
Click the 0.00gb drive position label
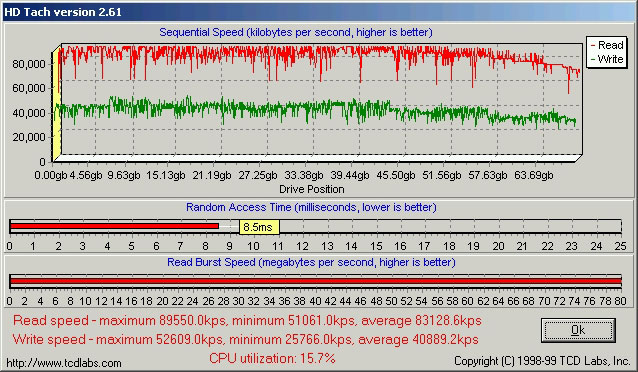click(50, 175)
